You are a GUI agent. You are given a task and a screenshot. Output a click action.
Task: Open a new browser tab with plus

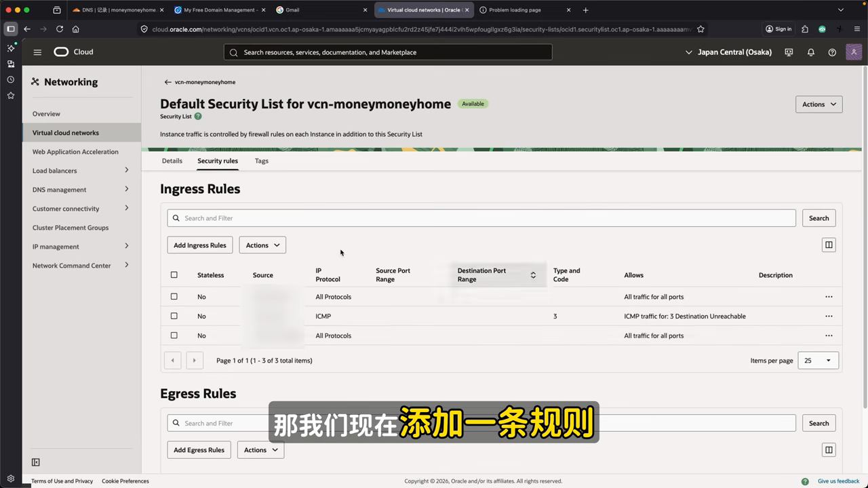(586, 10)
